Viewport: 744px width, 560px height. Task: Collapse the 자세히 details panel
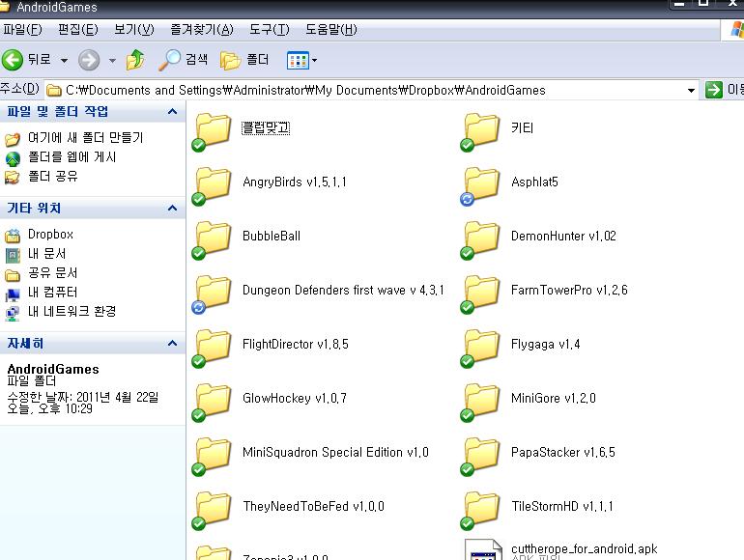point(172,344)
